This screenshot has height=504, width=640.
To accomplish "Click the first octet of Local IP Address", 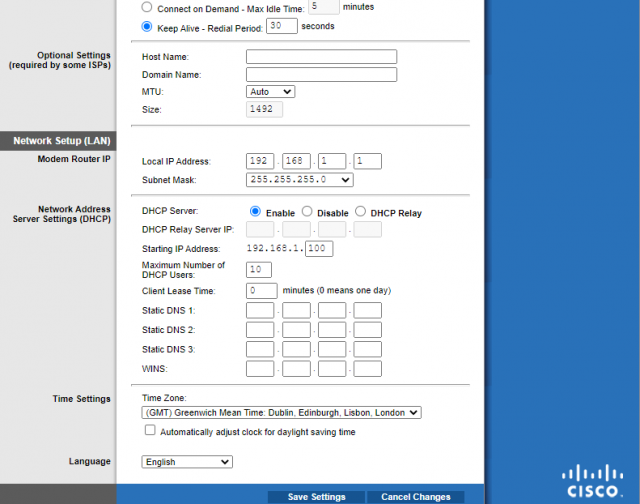I will tap(259, 161).
